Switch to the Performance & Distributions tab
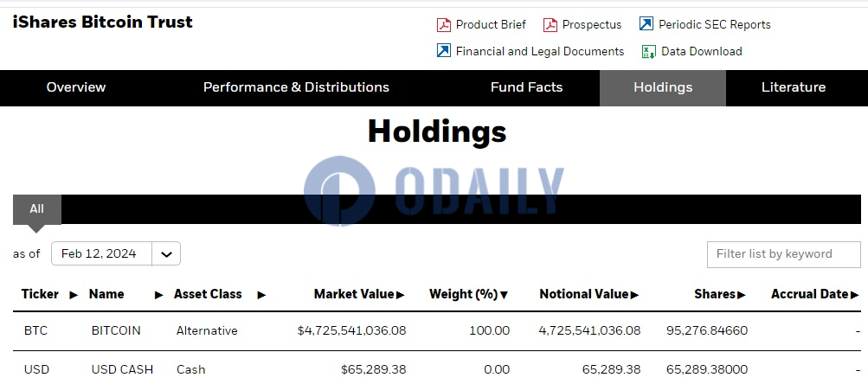The width and height of the screenshot is (868, 384). (x=296, y=87)
